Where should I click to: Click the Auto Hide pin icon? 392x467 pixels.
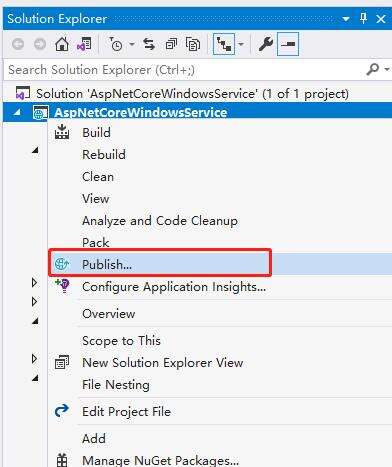coord(364,18)
